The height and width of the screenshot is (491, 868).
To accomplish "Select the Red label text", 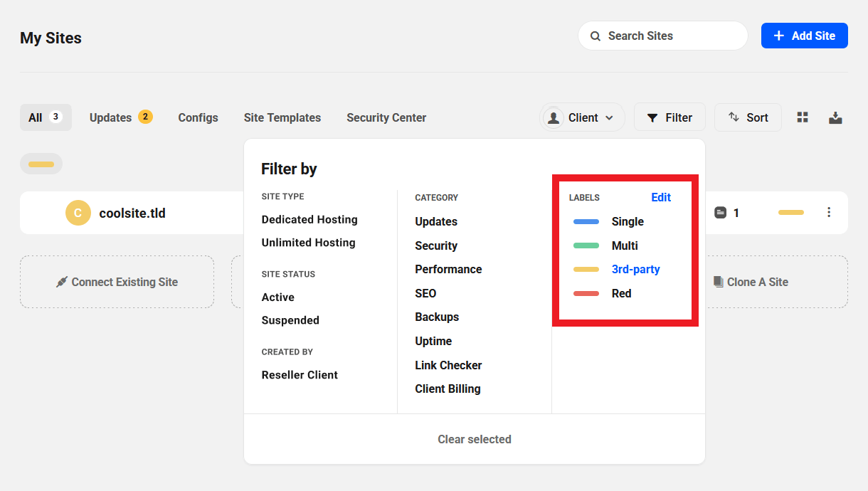I will (x=621, y=293).
